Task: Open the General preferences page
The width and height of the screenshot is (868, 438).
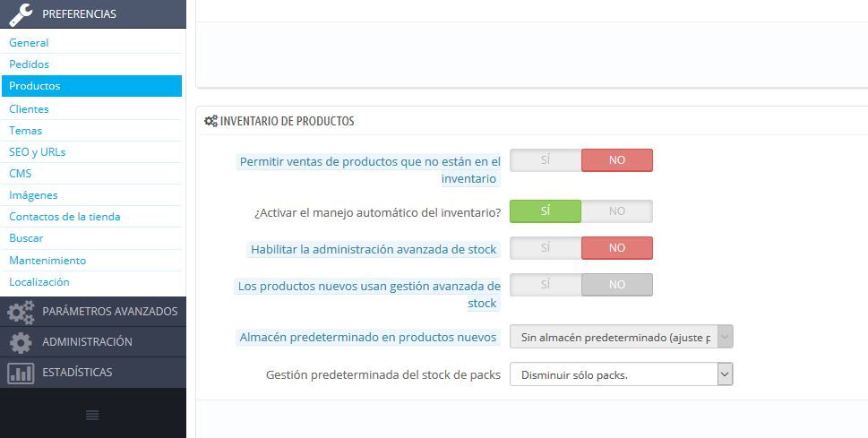Action: click(29, 43)
